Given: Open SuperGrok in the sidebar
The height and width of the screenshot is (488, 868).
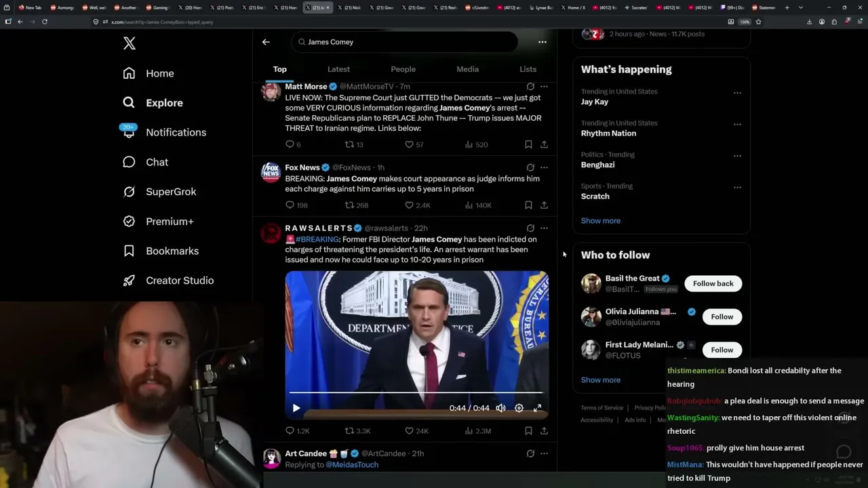Looking at the screenshot, I should (160, 192).
